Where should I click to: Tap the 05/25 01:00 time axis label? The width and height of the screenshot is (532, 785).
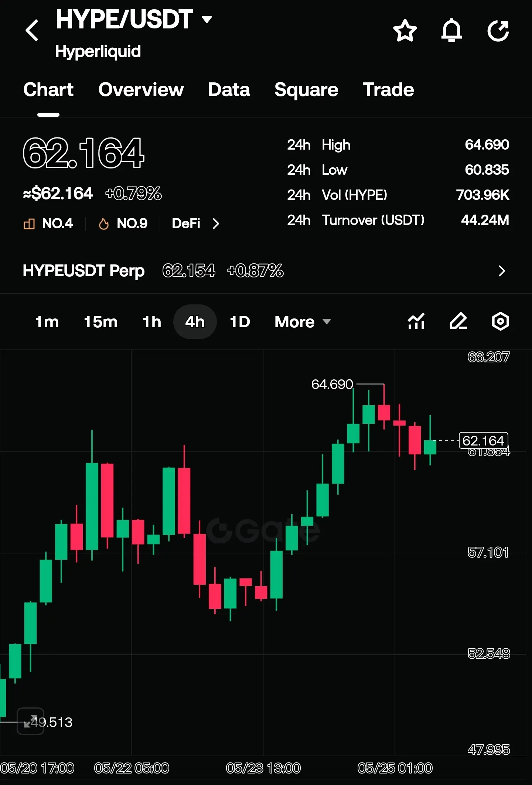point(395,768)
